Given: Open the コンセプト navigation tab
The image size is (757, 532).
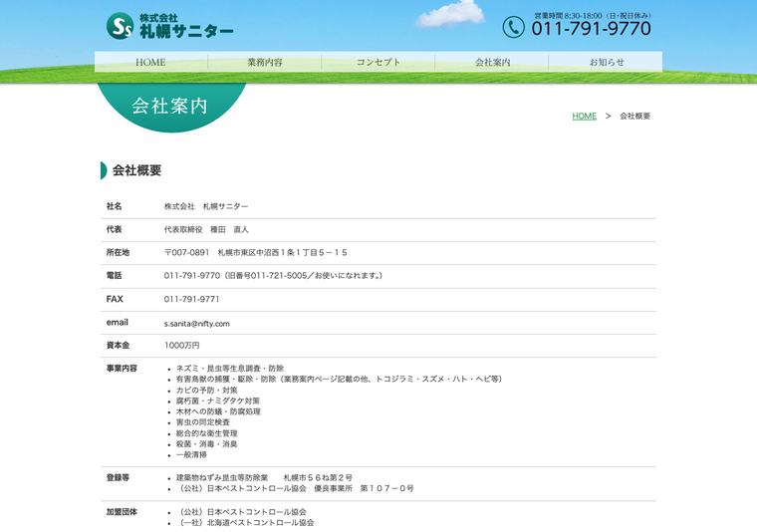Looking at the screenshot, I should tap(378, 62).
